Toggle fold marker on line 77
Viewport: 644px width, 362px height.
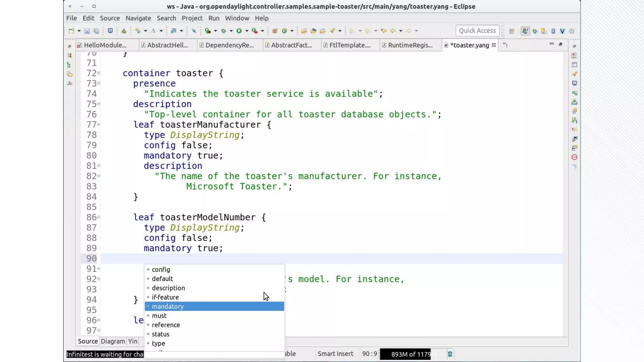click(x=99, y=124)
